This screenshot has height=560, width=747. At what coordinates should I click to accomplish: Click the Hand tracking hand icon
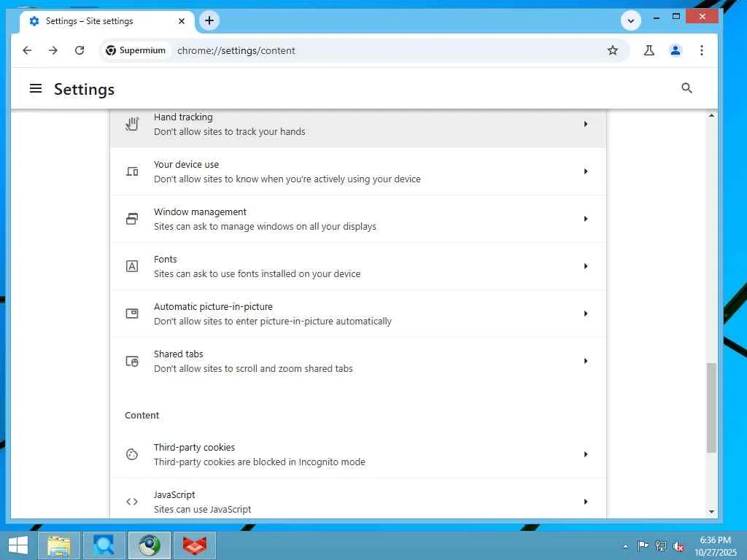pos(132,124)
